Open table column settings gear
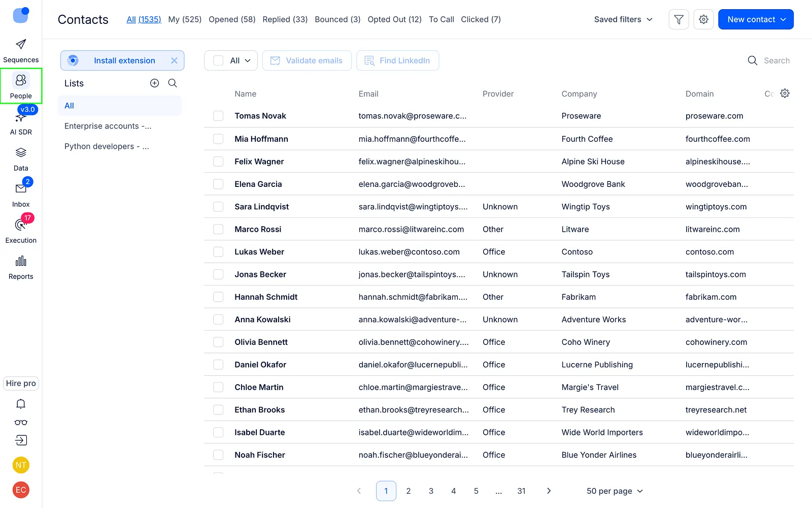The image size is (812, 508). (785, 93)
